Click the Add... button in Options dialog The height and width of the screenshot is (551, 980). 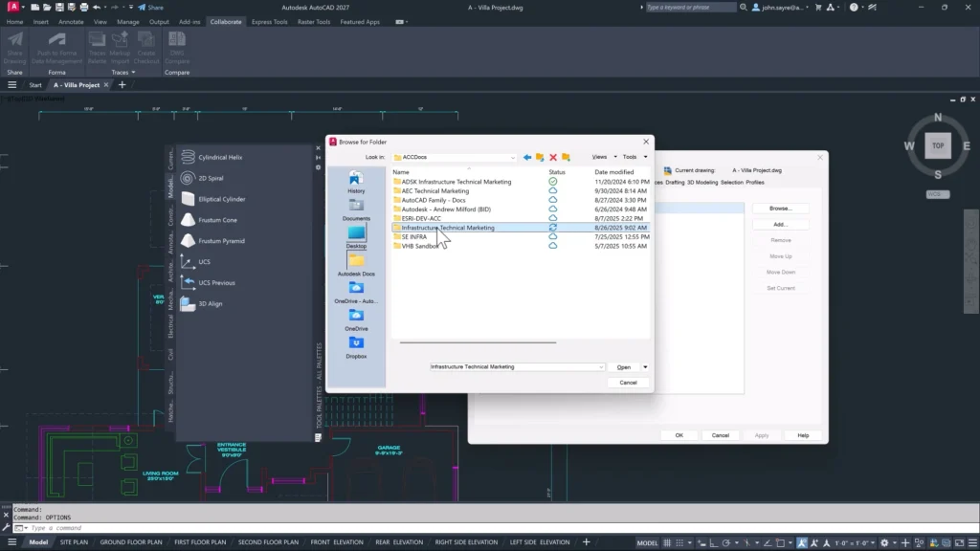click(781, 224)
